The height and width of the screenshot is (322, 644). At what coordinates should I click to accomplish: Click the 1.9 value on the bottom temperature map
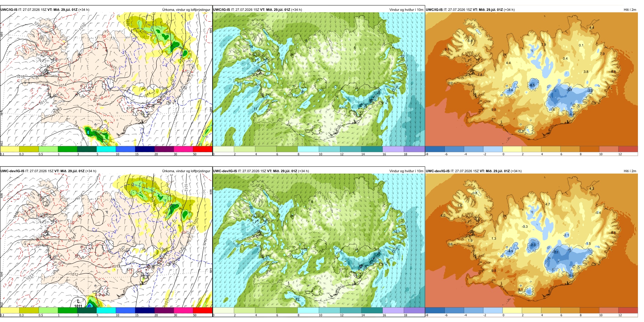coord(470,241)
